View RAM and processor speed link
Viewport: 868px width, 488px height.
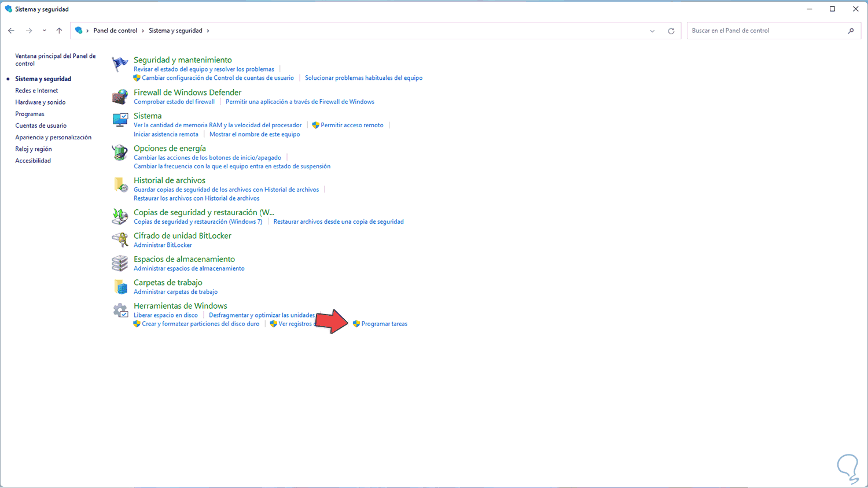pos(218,125)
